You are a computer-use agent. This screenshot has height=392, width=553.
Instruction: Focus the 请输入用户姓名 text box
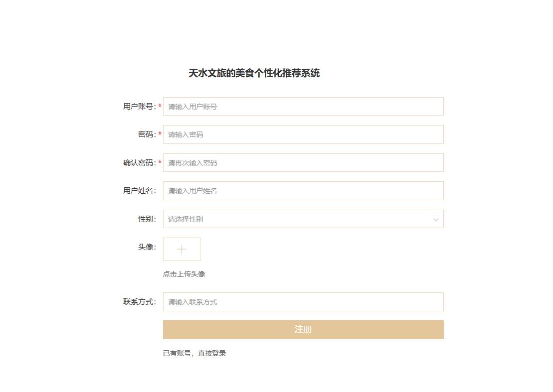pos(303,191)
